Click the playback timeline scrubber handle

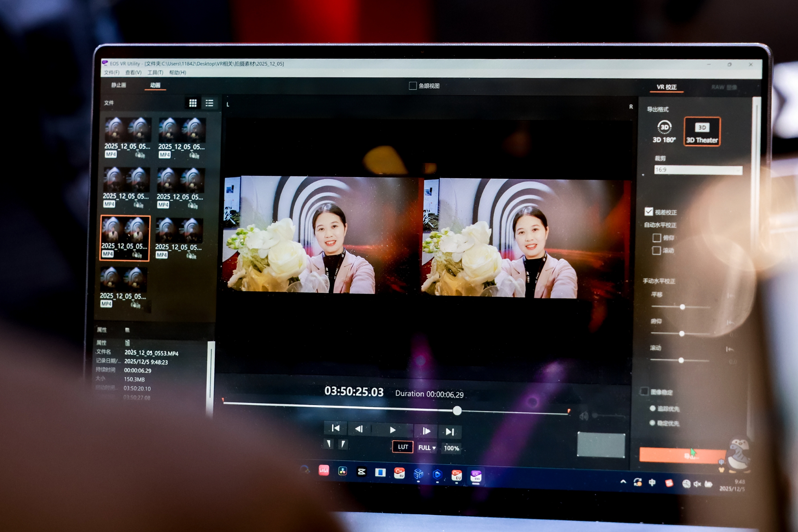tap(457, 411)
